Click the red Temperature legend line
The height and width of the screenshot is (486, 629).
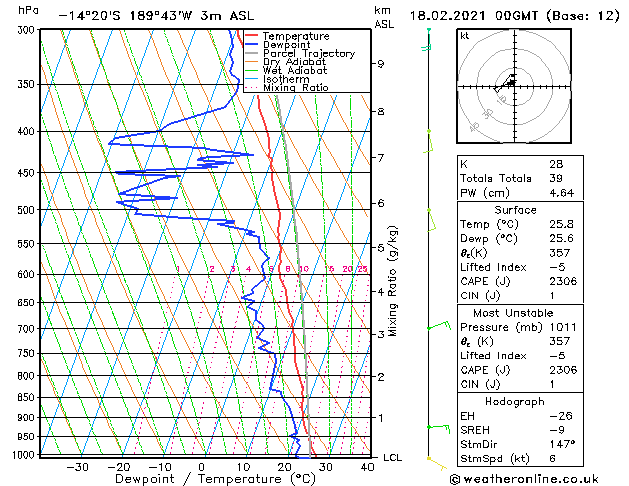click(251, 36)
